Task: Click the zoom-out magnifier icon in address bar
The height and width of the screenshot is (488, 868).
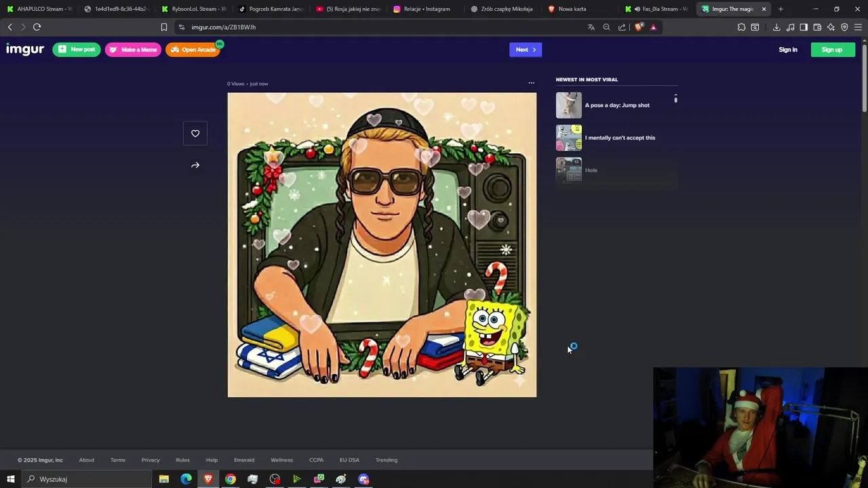Action: tap(606, 27)
